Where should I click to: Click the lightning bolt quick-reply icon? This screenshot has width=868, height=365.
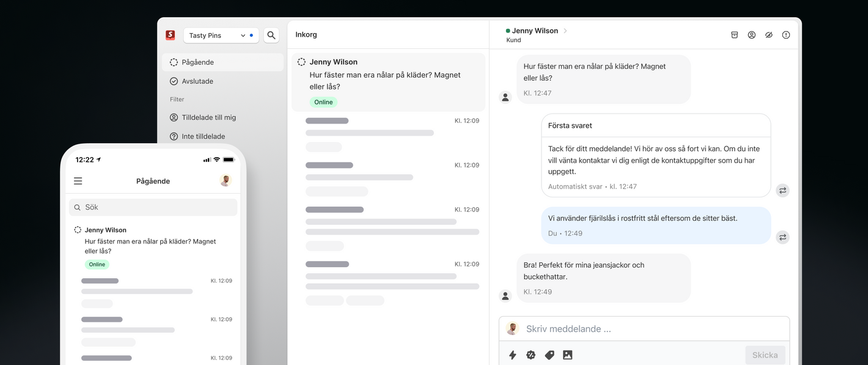click(x=513, y=355)
